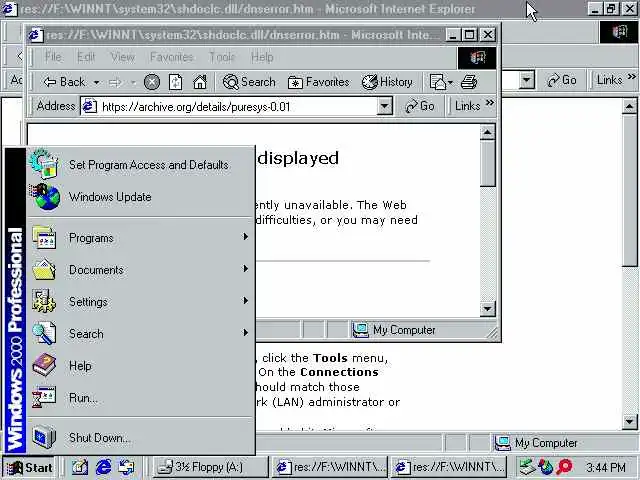This screenshot has height=480, width=640.
Task: Click the IE page icon in front title bar
Action: pos(35,35)
